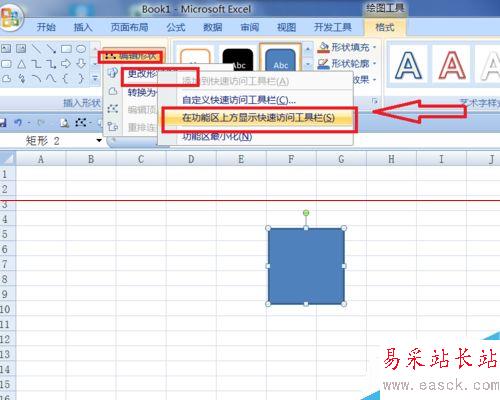Select the left brace shape
The image size is (500, 400).
(66, 79)
